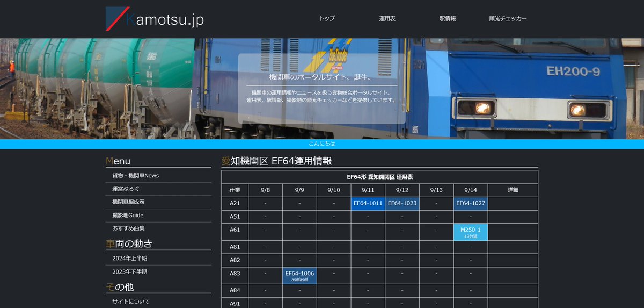Click the A83 row label
The image size is (644, 308).
(235, 276)
